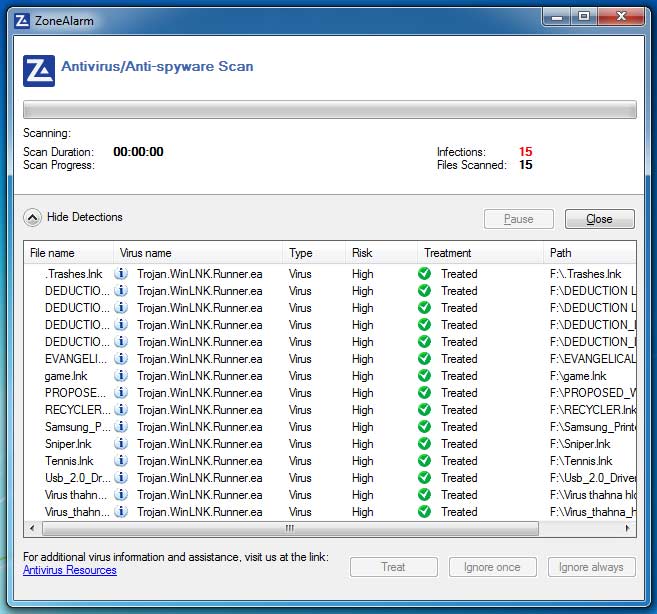Viewport: 657px width, 614px height.
Task: Click ZoneAlarm title bar icon
Action: (22, 21)
